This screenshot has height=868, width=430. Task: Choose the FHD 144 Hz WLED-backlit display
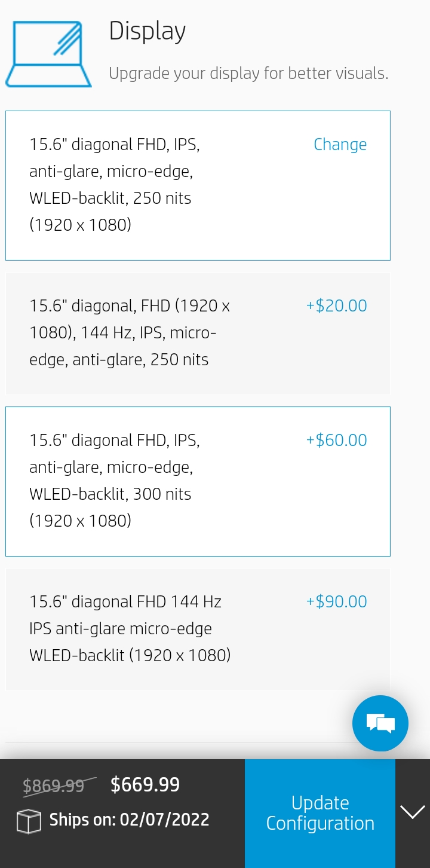pos(198,628)
